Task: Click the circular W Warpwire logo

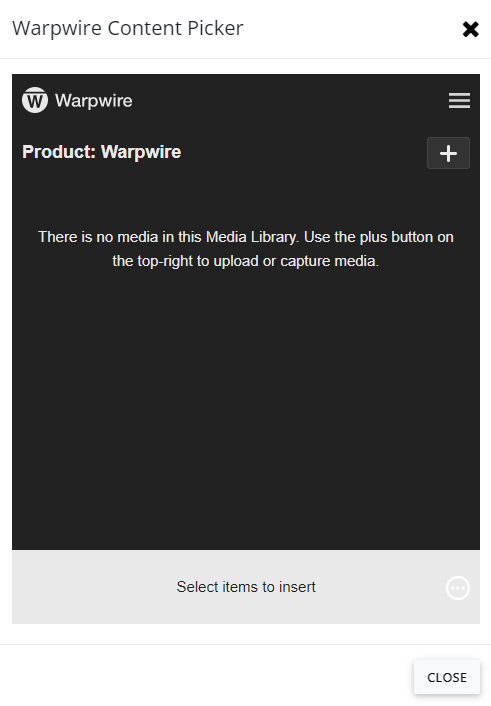Action: pyautogui.click(x=35, y=100)
